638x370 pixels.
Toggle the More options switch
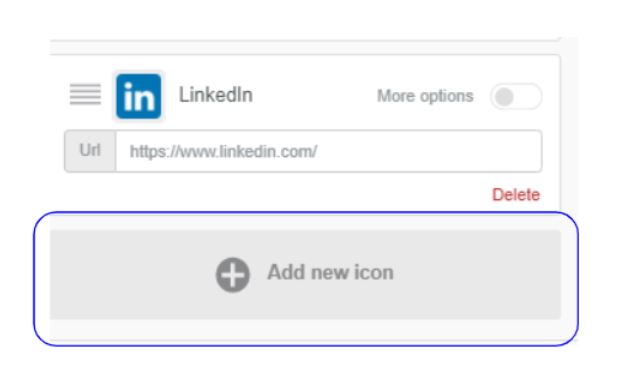(516, 96)
